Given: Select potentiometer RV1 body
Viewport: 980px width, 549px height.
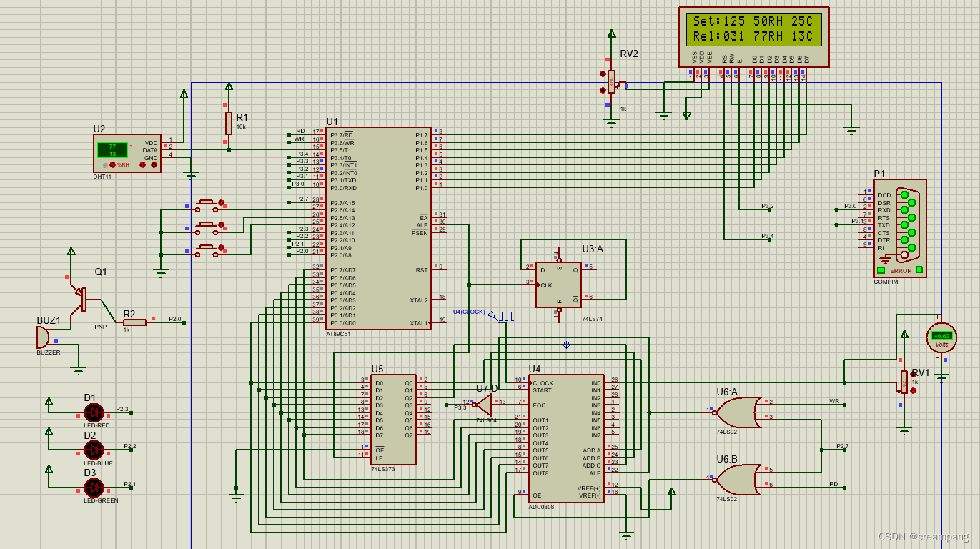Looking at the screenshot, I should click(x=904, y=382).
